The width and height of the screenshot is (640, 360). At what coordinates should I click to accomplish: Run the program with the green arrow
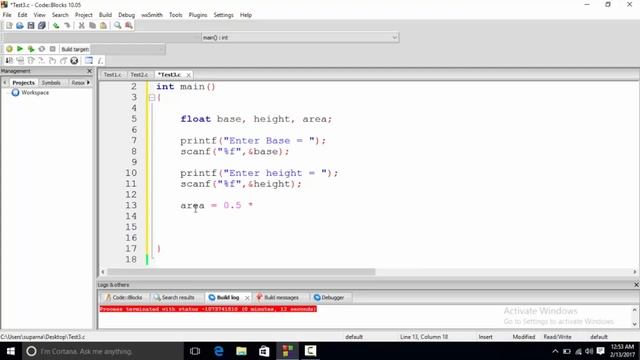pyautogui.click(x=20, y=49)
